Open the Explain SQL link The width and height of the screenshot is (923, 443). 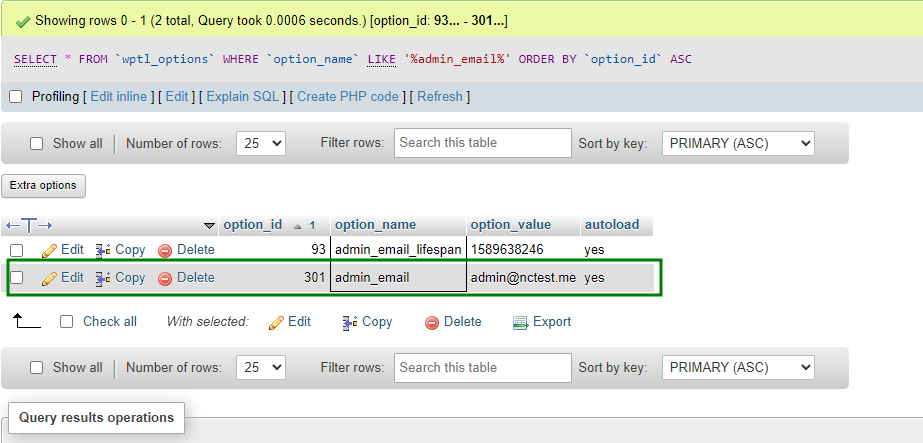[243, 96]
